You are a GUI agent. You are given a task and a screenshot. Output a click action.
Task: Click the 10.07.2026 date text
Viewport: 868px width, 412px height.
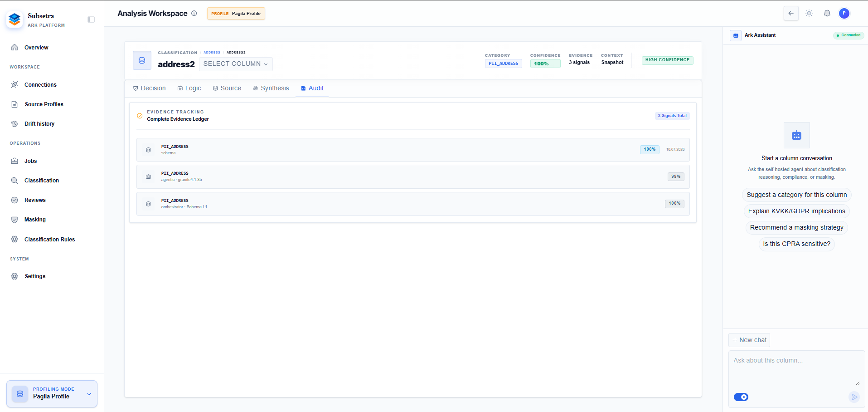coord(675,149)
